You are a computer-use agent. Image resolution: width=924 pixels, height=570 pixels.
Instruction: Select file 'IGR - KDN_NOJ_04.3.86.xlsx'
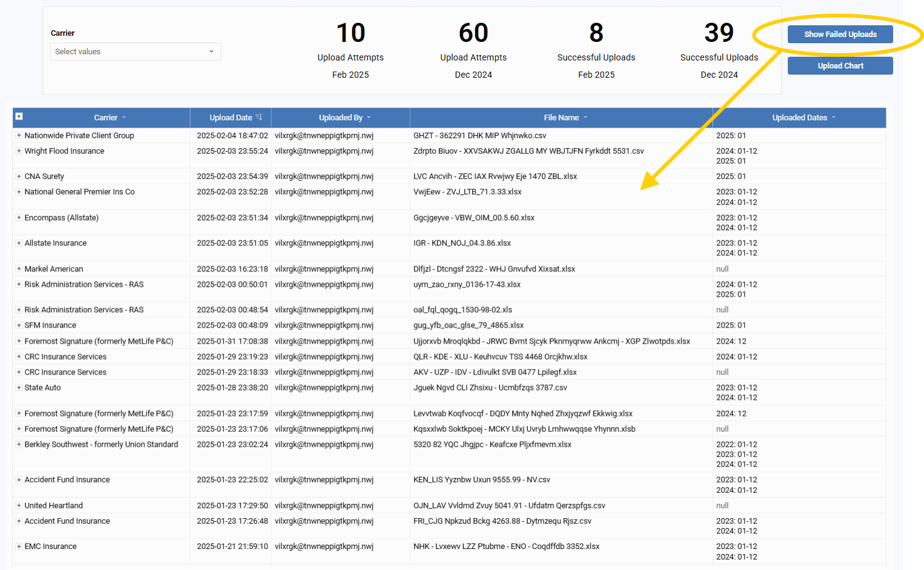(x=462, y=243)
